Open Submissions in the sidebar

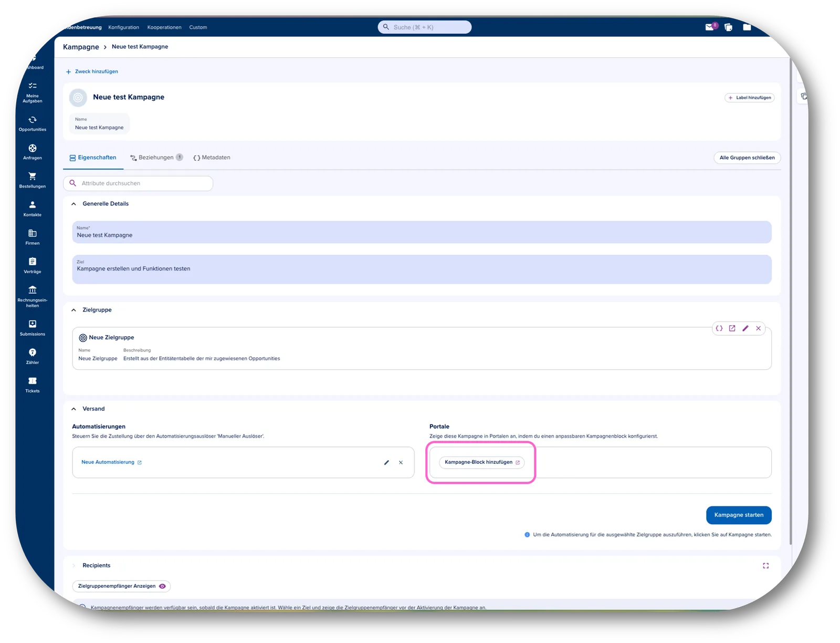tap(33, 328)
